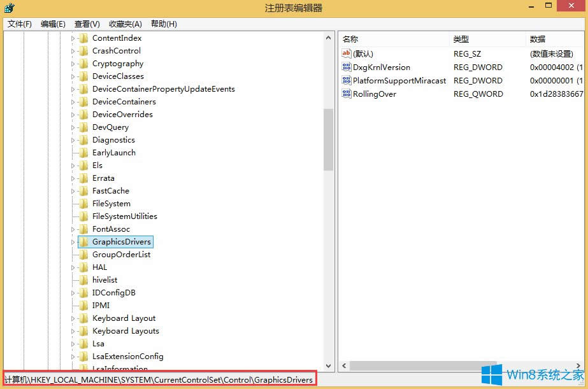Click the FileSystem folder icon
The height and width of the screenshot is (389, 588).
click(x=83, y=204)
